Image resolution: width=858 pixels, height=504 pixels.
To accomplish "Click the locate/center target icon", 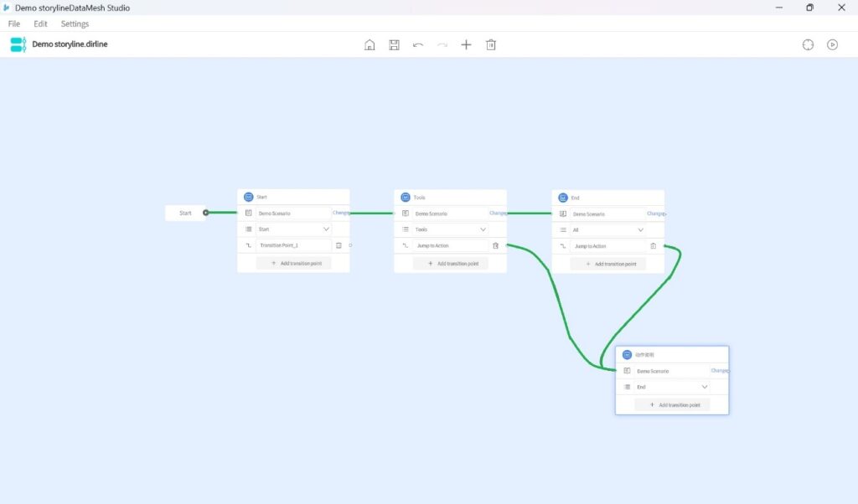I will [808, 44].
